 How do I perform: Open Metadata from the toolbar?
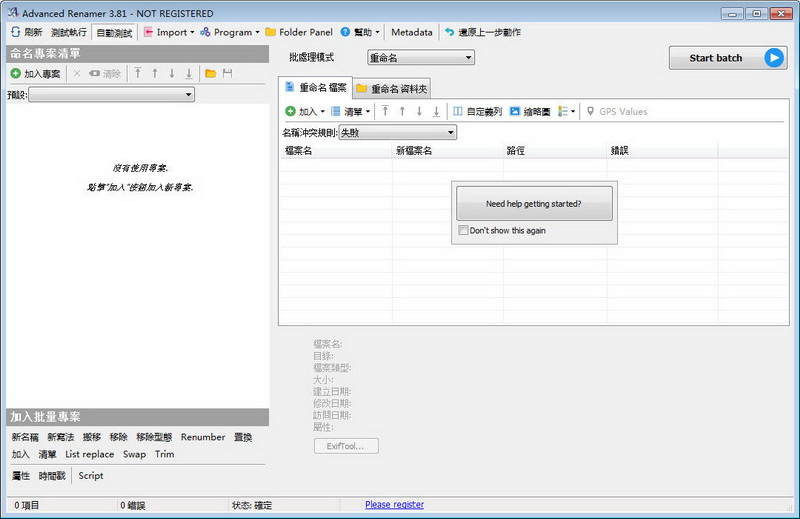[412, 32]
